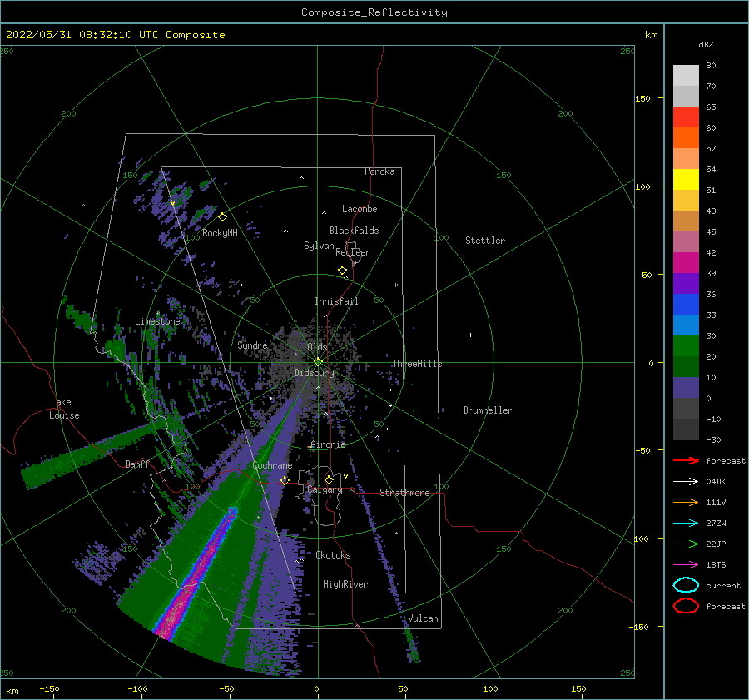Click the green 22JP arrow in legend

coord(686,544)
